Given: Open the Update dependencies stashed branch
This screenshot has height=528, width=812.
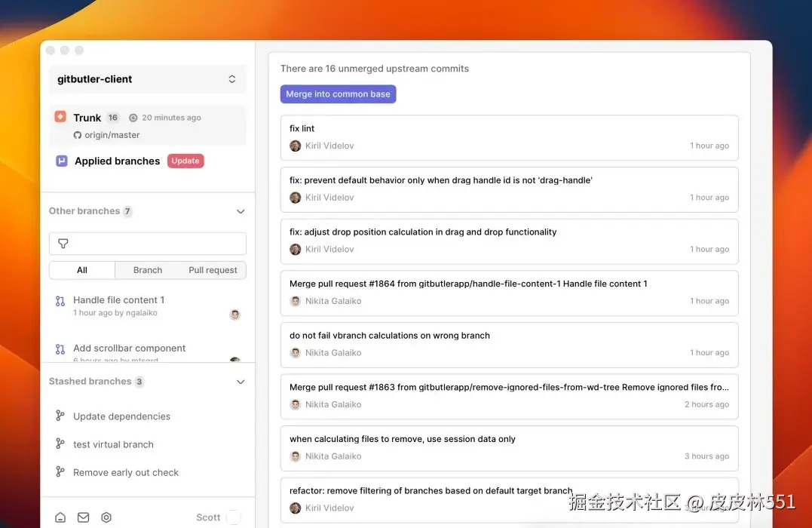Looking at the screenshot, I should [121, 416].
